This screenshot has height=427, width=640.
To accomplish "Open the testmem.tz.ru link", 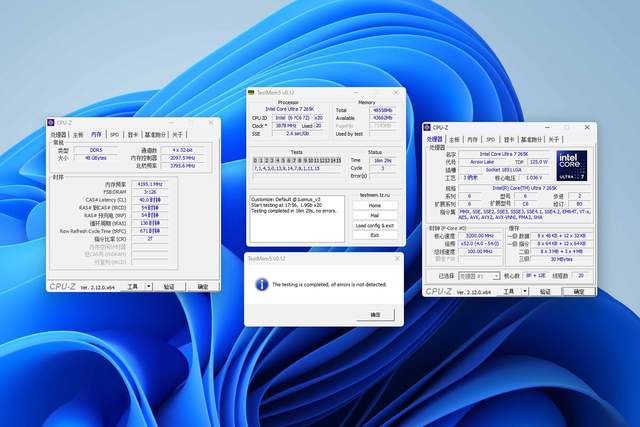I will [x=375, y=195].
